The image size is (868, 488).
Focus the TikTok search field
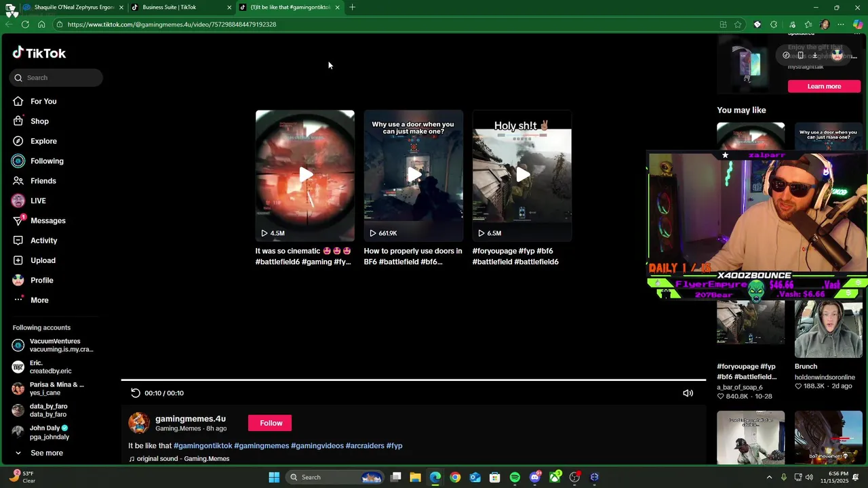tap(56, 78)
